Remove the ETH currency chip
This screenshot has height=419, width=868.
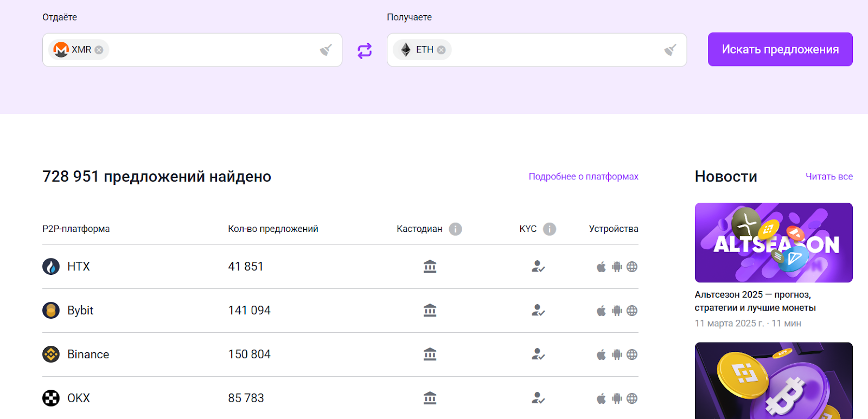441,50
